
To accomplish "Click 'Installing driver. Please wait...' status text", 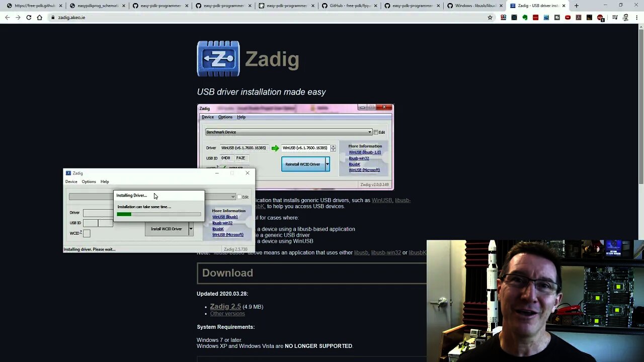I will (90, 249).
